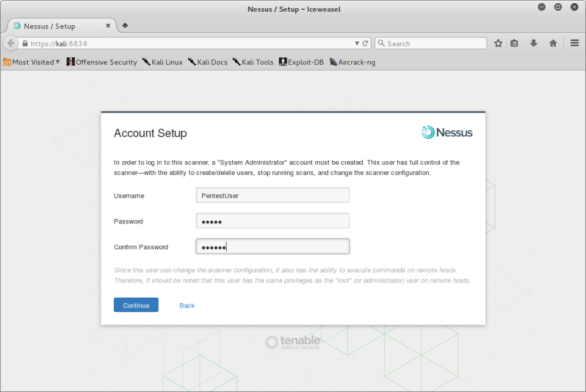The height and width of the screenshot is (392, 586).
Task: Click into the Confirm Password field
Action: [273, 247]
